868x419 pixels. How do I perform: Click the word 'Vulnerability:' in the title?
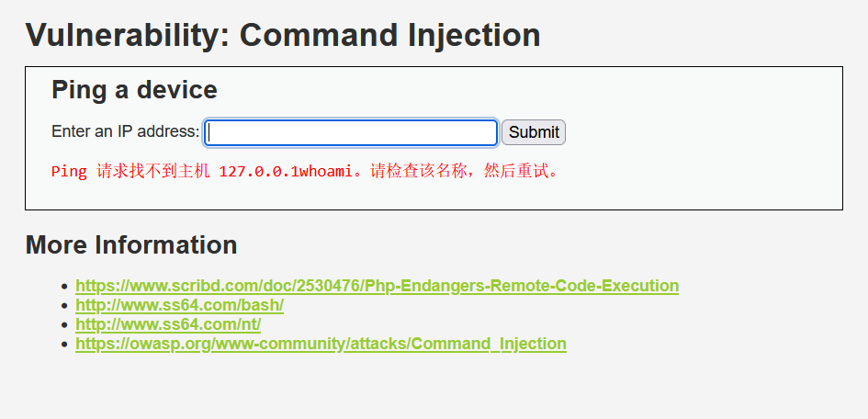[128, 36]
